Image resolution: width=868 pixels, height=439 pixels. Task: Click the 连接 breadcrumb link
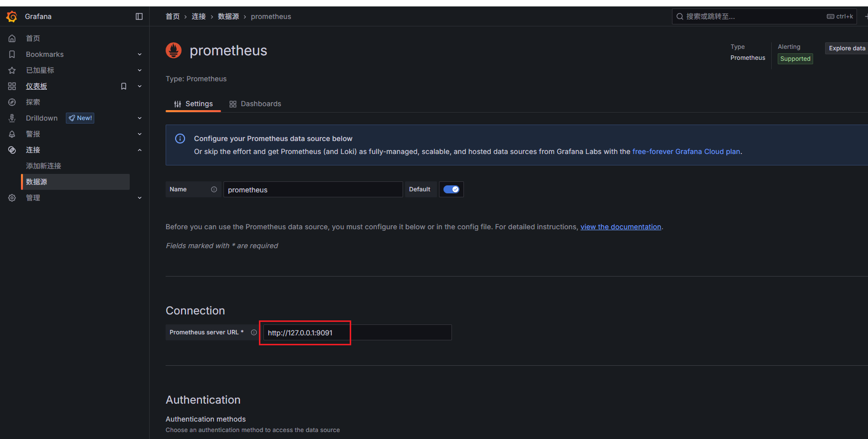click(199, 16)
